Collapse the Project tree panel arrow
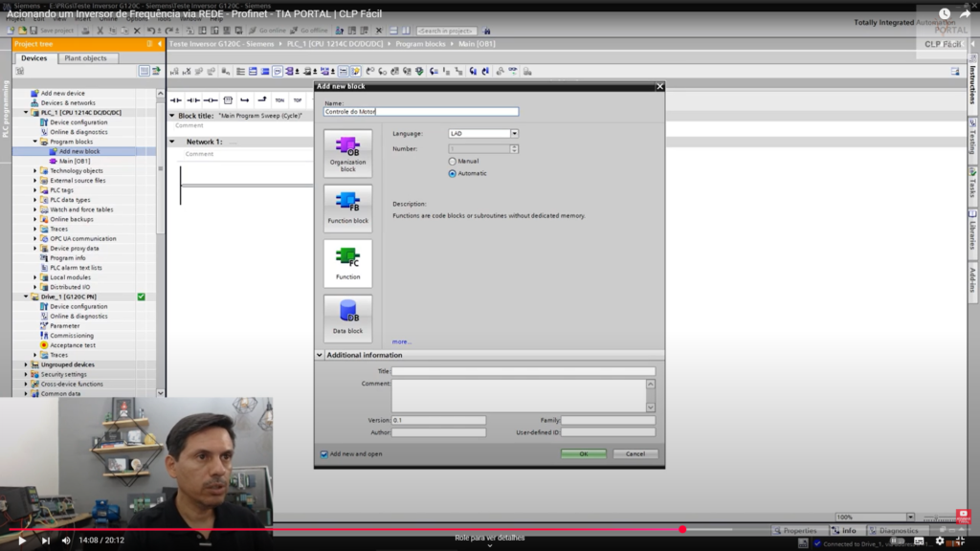Viewport: 980px width, 551px height. coord(160,44)
